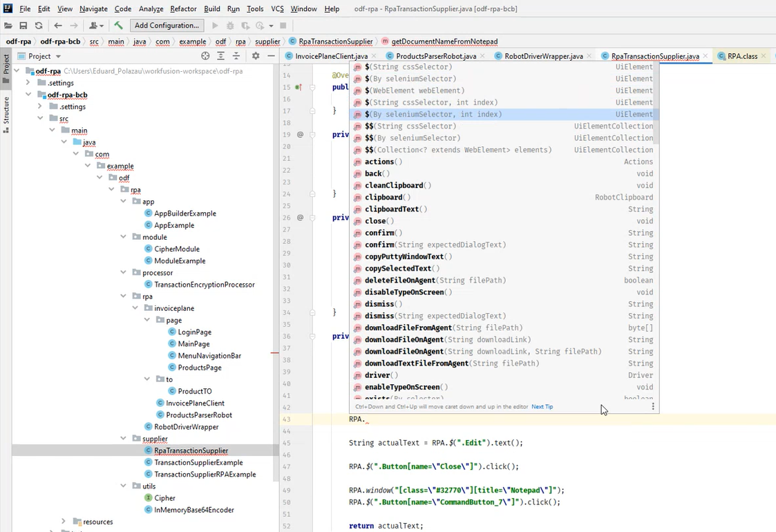Click getDocumentNameFromNotepad breadcrumb
Screen dimensions: 776x532
tap(444, 41)
